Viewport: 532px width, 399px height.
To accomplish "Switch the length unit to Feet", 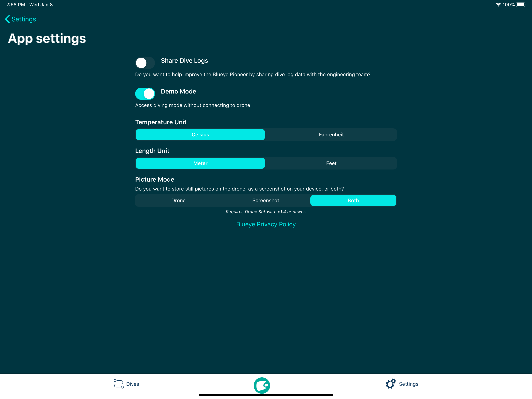I will click(x=331, y=163).
